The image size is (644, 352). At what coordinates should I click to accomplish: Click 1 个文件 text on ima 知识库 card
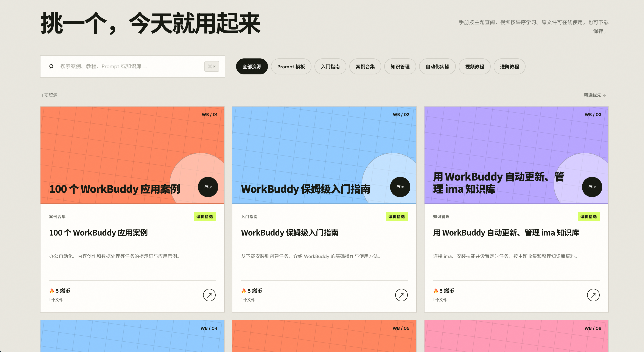click(x=440, y=300)
